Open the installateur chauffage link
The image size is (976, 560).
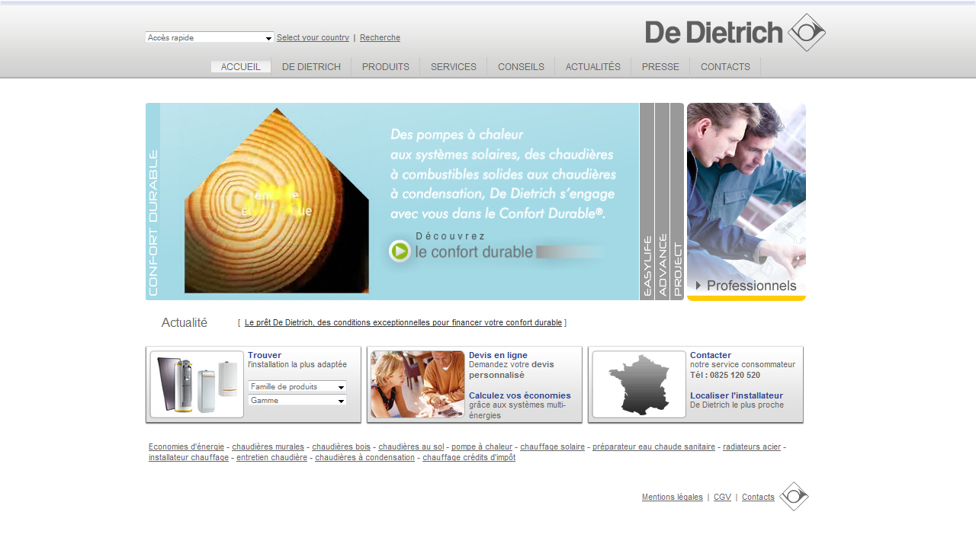(x=188, y=458)
